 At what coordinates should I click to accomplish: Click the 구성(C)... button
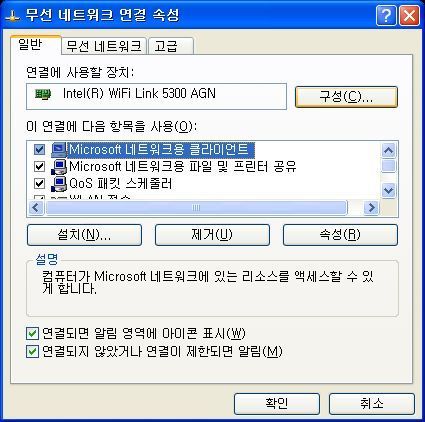(346, 97)
